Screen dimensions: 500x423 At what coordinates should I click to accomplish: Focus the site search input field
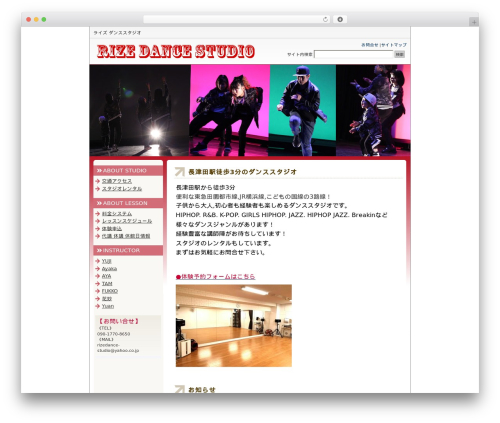[354, 54]
